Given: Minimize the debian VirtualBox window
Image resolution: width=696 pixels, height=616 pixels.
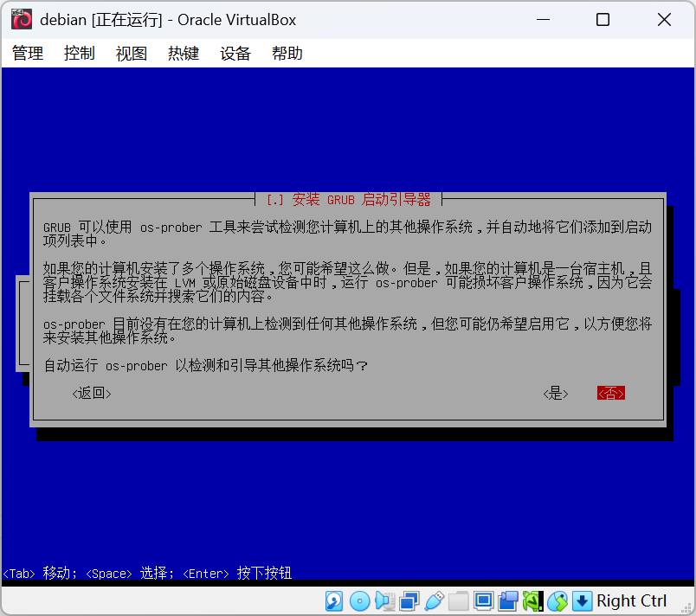Looking at the screenshot, I should (543, 20).
